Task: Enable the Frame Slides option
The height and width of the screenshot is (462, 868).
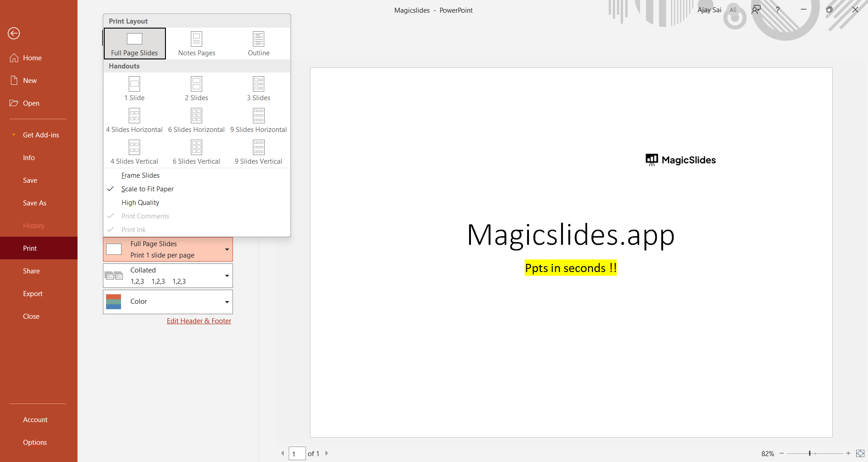Action: pos(141,175)
